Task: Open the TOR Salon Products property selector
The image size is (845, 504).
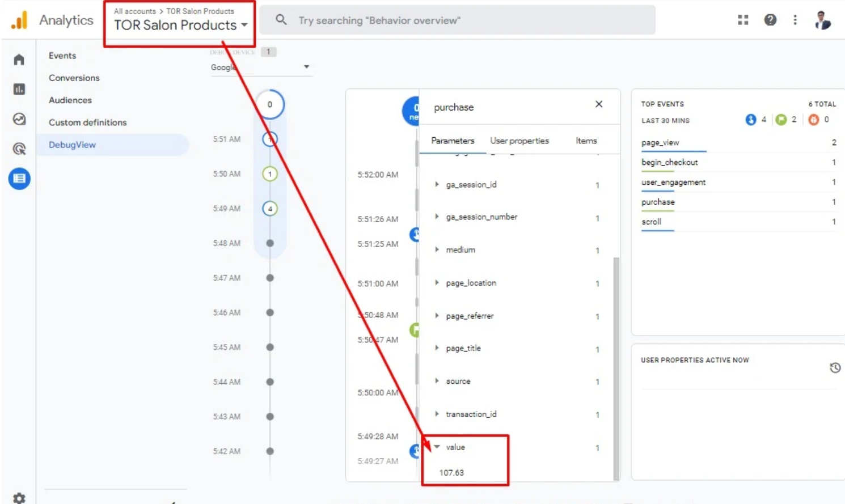Action: tap(180, 26)
